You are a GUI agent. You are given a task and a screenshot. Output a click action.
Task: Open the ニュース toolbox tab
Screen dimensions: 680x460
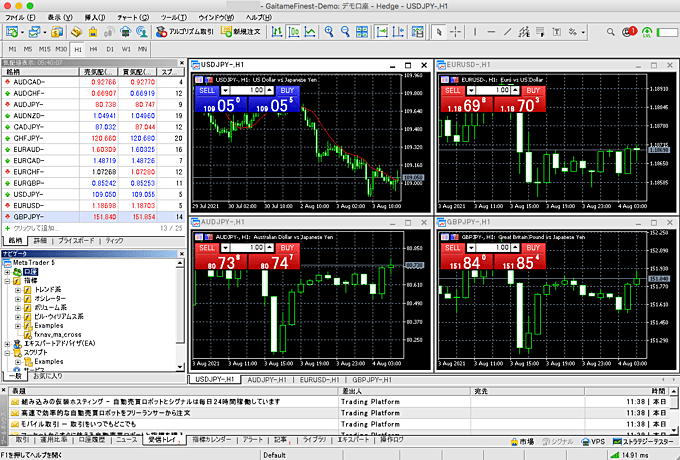(127, 440)
